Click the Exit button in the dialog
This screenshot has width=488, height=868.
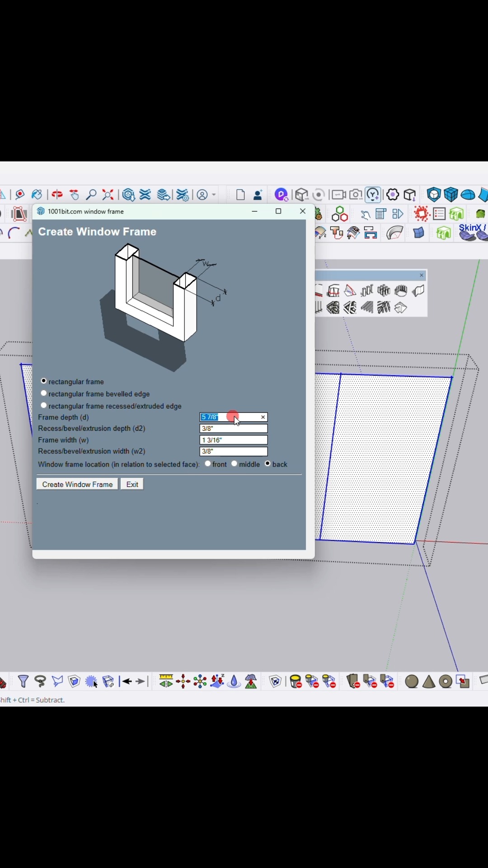[132, 484]
